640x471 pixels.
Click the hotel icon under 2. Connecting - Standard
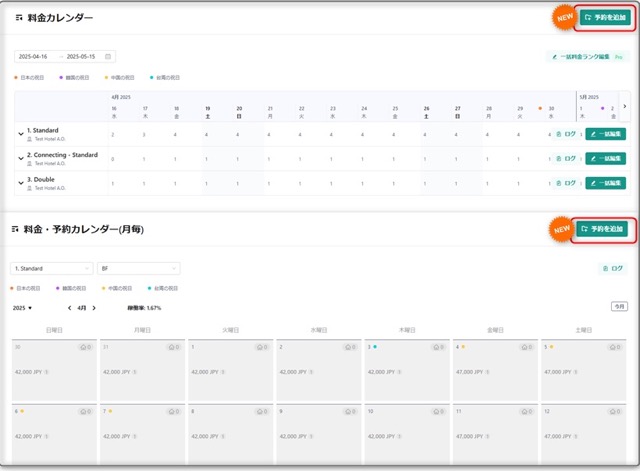pyautogui.click(x=29, y=164)
